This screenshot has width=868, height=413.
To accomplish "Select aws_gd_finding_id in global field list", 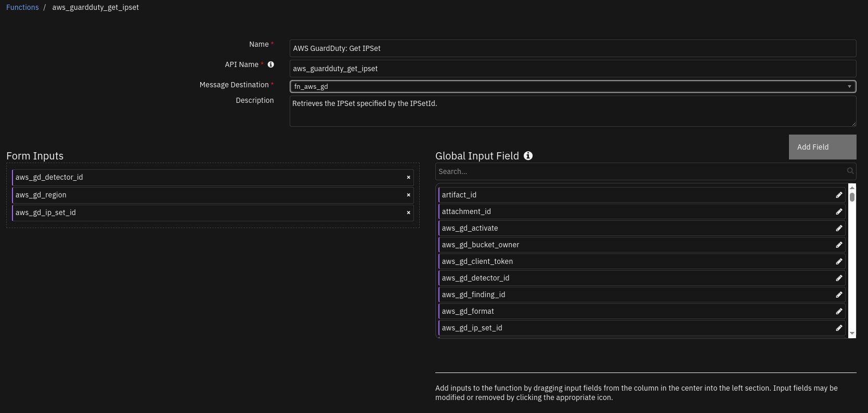I will pyautogui.click(x=642, y=295).
